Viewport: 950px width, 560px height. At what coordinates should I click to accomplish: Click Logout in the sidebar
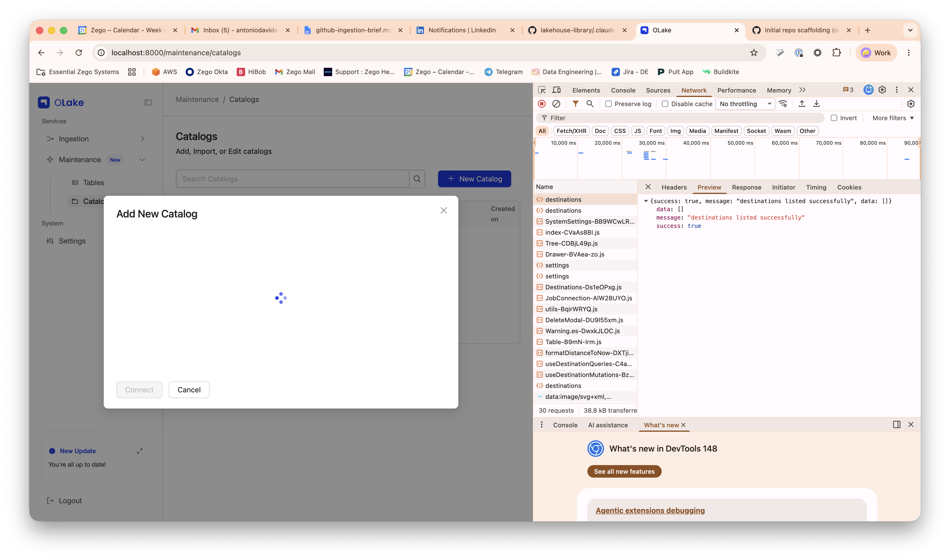click(x=64, y=501)
